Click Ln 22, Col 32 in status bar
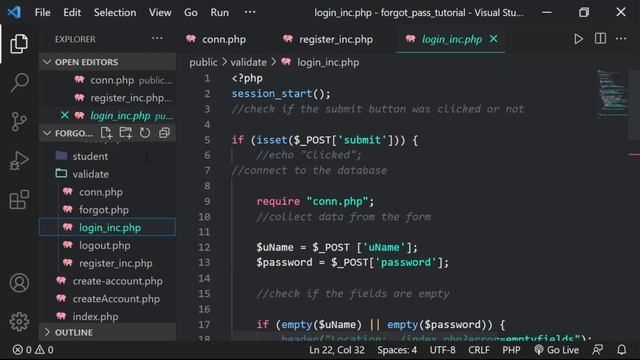 tap(337, 350)
